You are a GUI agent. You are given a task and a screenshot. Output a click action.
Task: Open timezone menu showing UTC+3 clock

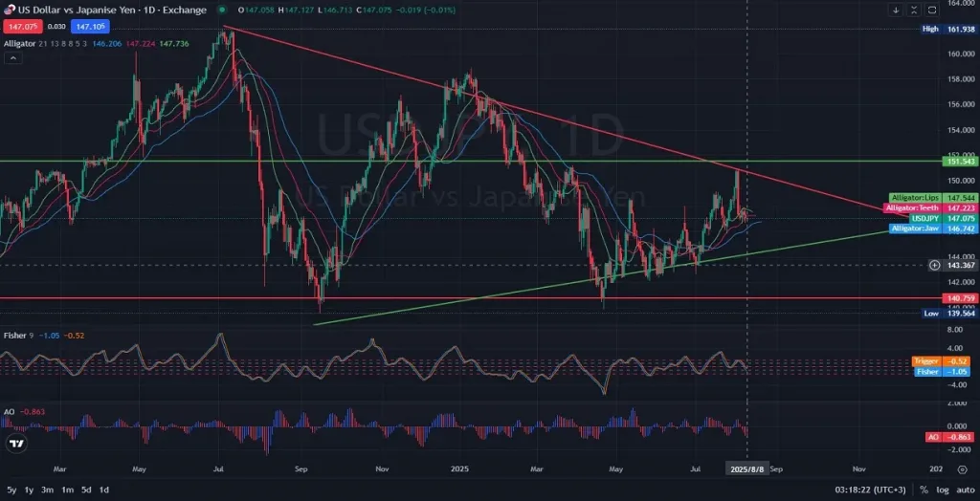pos(871,490)
